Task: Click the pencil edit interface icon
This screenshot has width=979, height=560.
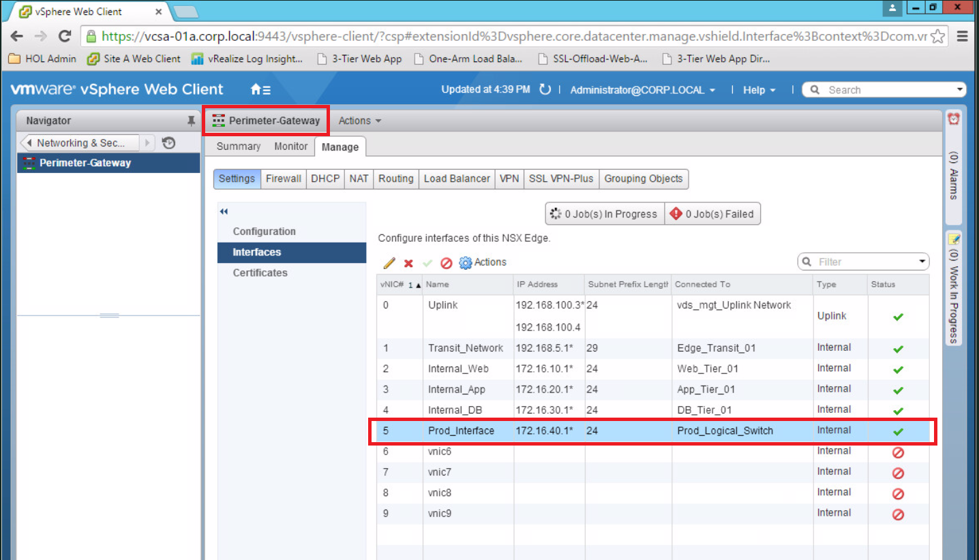Action: click(x=389, y=263)
